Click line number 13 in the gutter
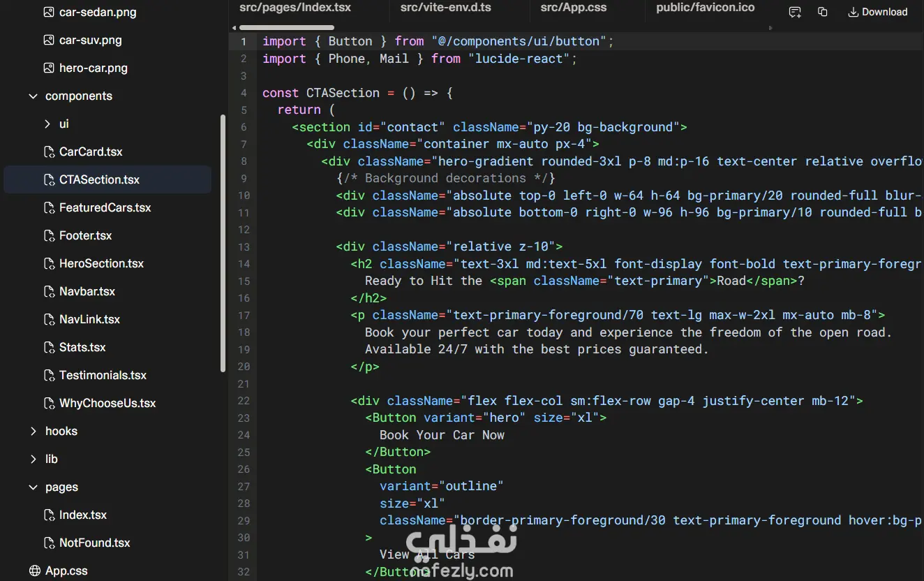The width and height of the screenshot is (924, 581). pos(244,247)
